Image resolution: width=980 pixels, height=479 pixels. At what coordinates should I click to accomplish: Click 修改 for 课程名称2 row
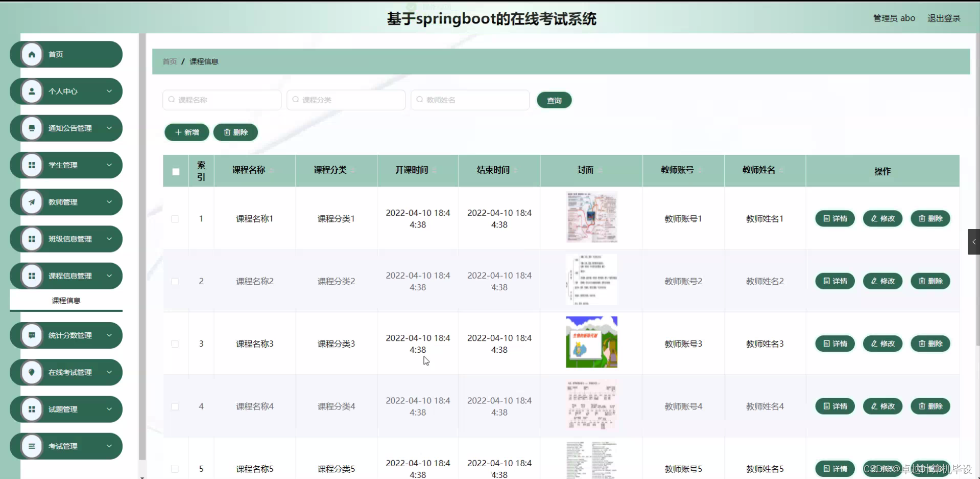(x=882, y=281)
